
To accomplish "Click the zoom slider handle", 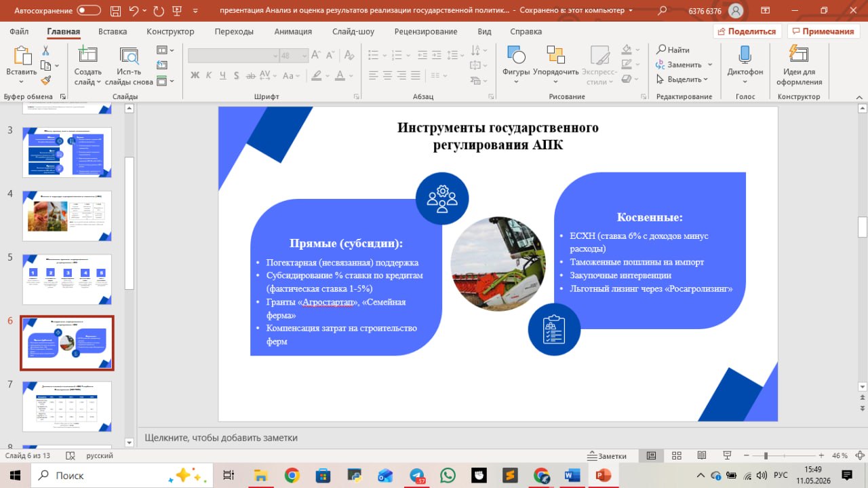I will point(766,456).
